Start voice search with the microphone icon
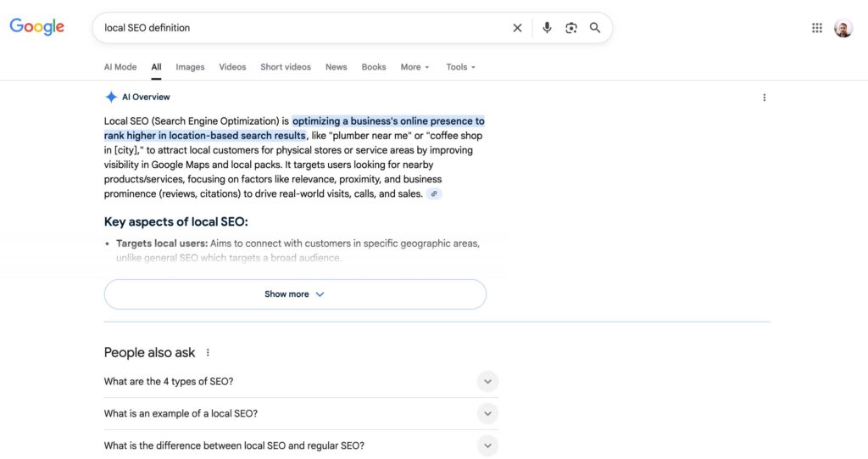This screenshot has width=868, height=459. click(547, 28)
